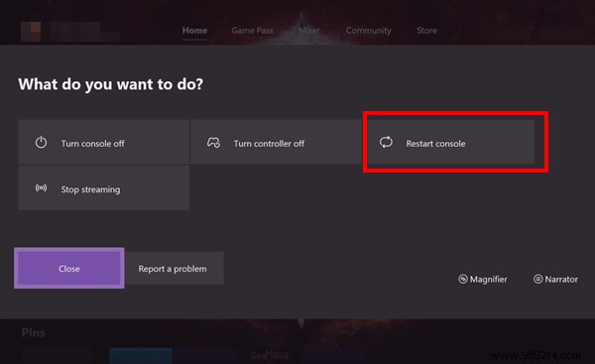The width and height of the screenshot is (595, 364).
Task: Select the Stop streaming label
Action: (90, 189)
